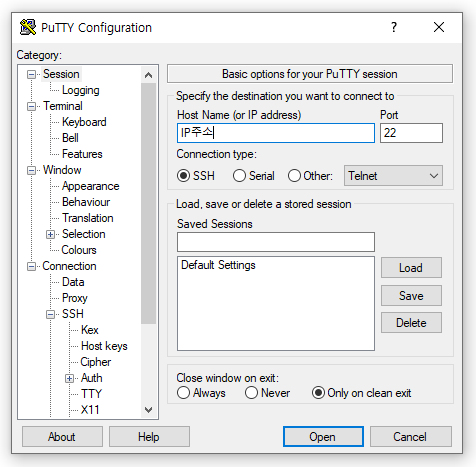Select the SSH connection type radio button
Viewport: 476px width, 467px height.
coord(183,176)
